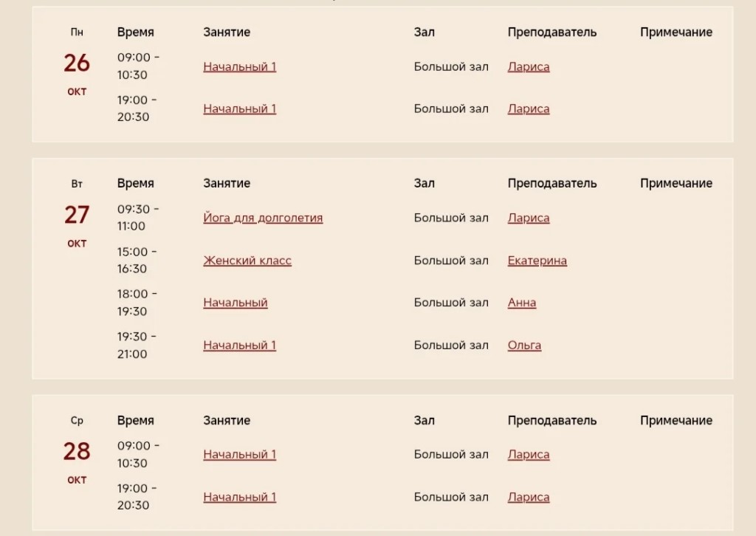Image resolution: width=756 pixels, height=536 pixels.
Task: Open teacher Лариса for Wednesday 09:00 class
Action: [529, 455]
